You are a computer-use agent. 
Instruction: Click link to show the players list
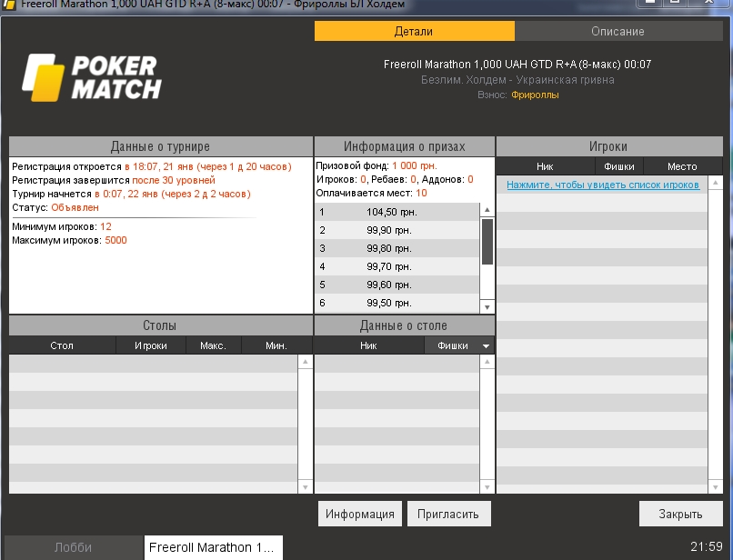pos(603,185)
